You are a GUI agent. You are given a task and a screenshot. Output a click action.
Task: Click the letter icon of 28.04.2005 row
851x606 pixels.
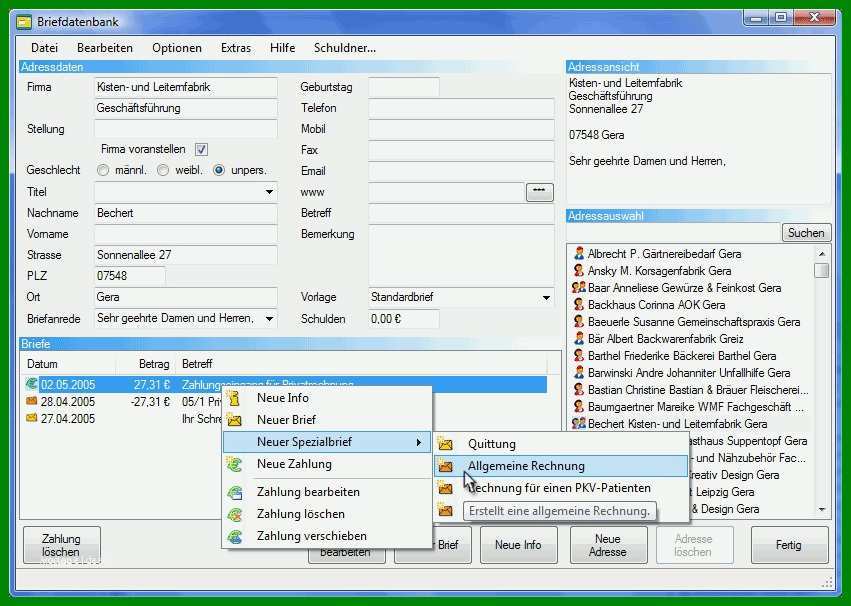31,401
